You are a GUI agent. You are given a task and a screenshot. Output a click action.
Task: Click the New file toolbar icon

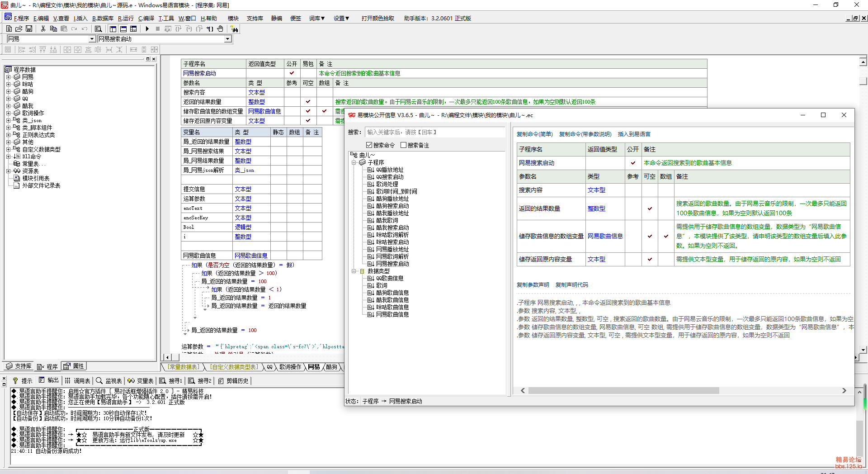pos(9,28)
